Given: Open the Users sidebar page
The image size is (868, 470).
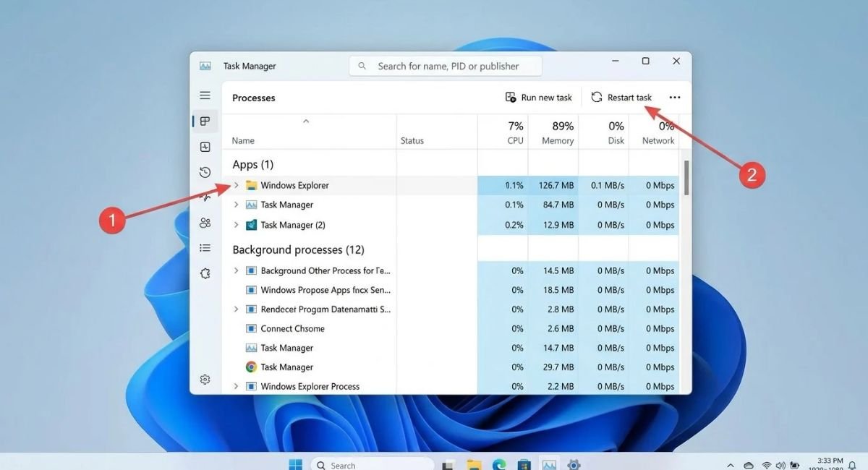Looking at the screenshot, I should pyautogui.click(x=205, y=223).
